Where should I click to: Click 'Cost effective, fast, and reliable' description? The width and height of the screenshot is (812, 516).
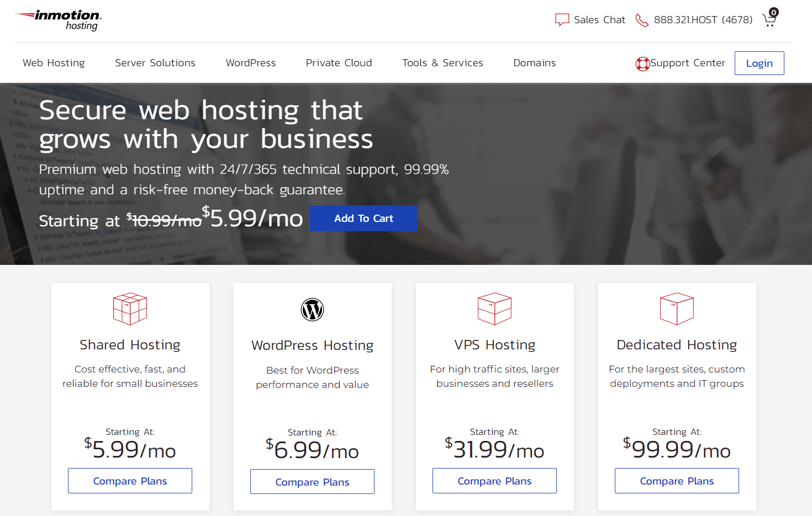click(130, 376)
